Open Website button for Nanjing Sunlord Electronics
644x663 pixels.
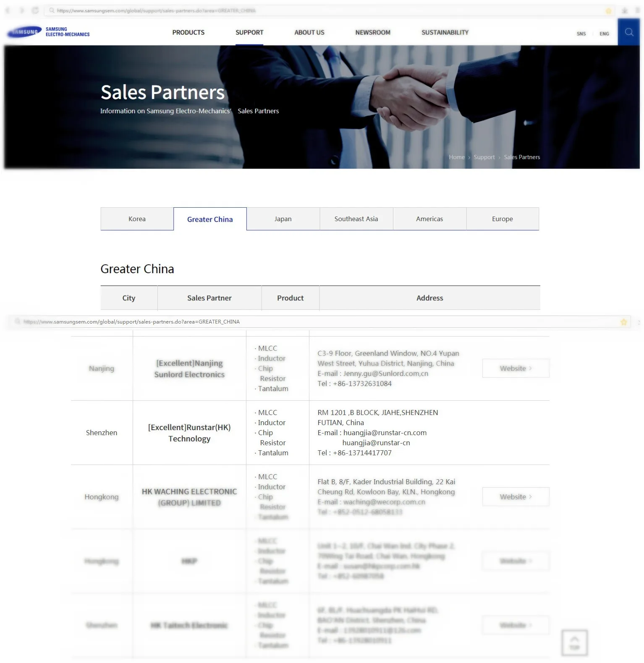tap(516, 368)
